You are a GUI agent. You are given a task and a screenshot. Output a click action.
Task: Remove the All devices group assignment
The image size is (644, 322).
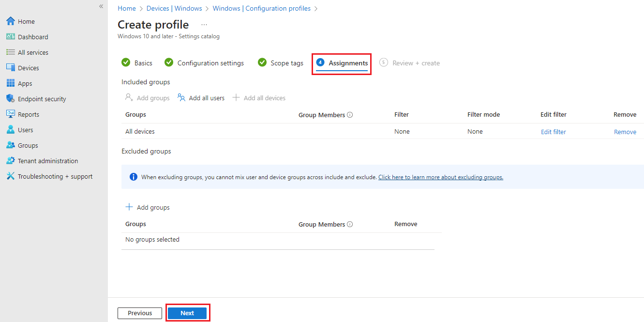point(625,132)
